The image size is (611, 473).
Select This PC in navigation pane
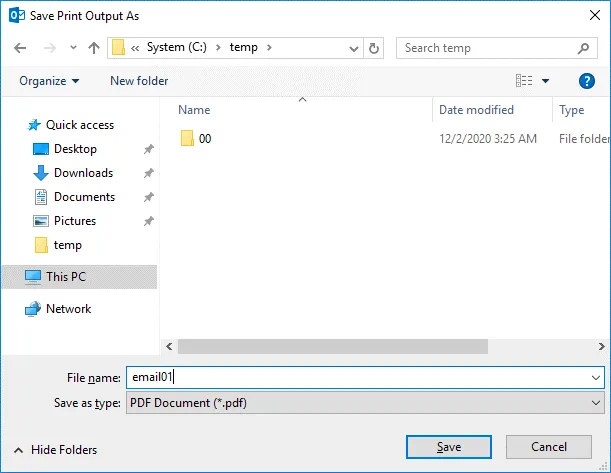(x=66, y=277)
